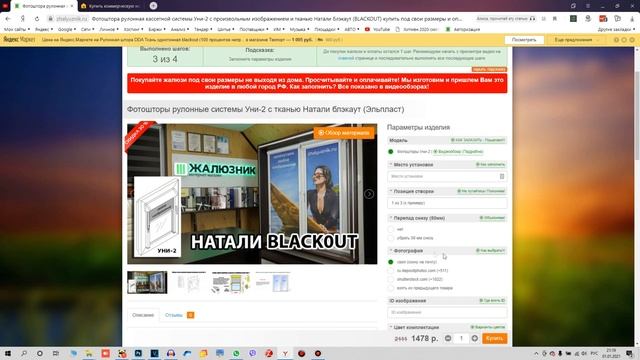Launch Photoshop from the taskbar
This screenshot has width=640, height=360.
point(138,353)
